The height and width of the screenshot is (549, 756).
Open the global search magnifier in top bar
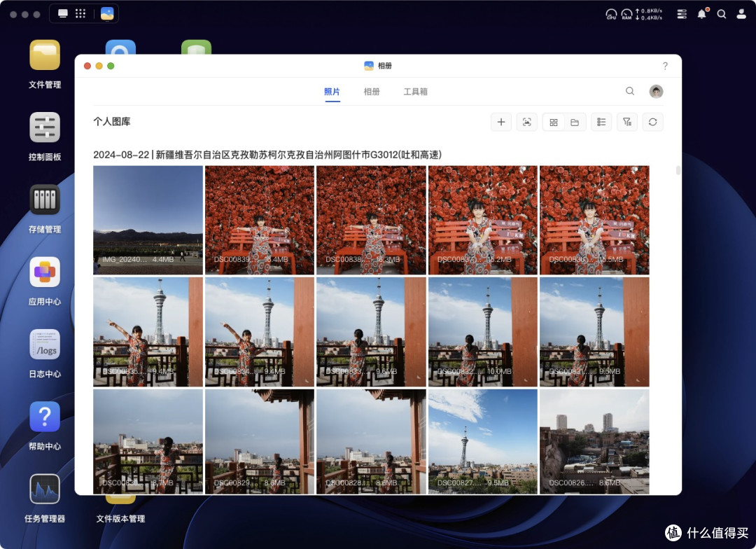coord(721,14)
